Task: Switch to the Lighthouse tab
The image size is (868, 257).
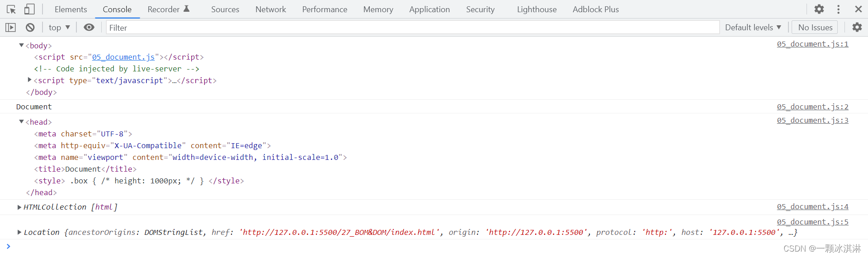Action: click(x=537, y=9)
